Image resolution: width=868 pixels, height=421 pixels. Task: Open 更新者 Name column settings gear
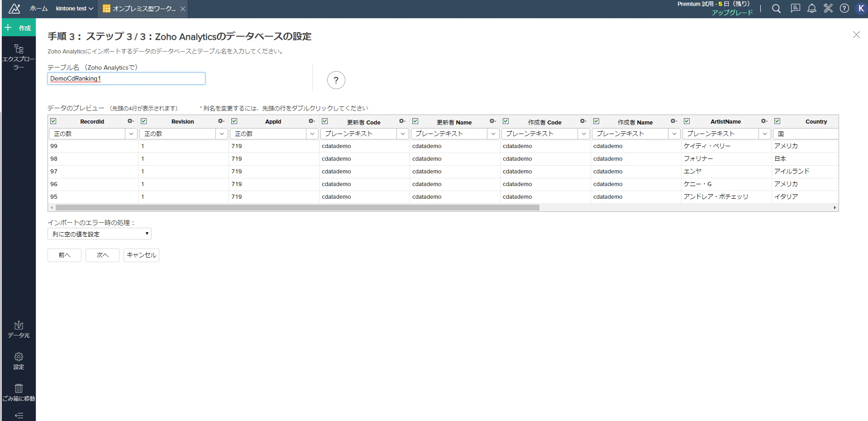pos(492,121)
